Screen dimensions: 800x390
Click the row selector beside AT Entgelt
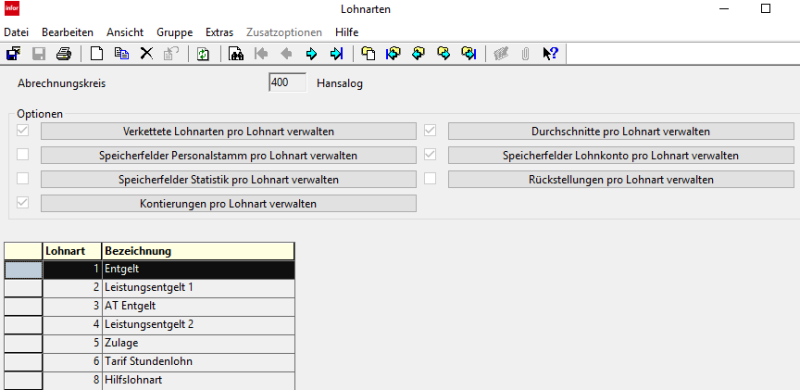[23, 306]
